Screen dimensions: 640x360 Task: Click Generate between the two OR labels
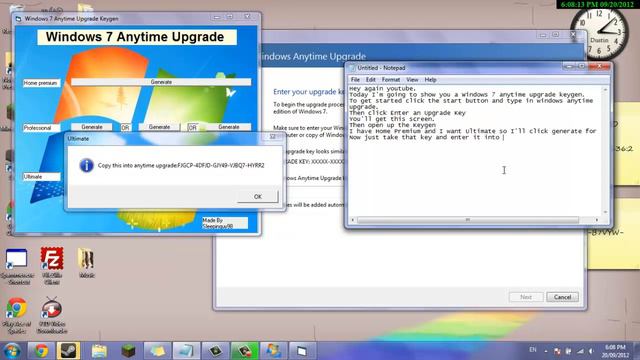coord(159,127)
